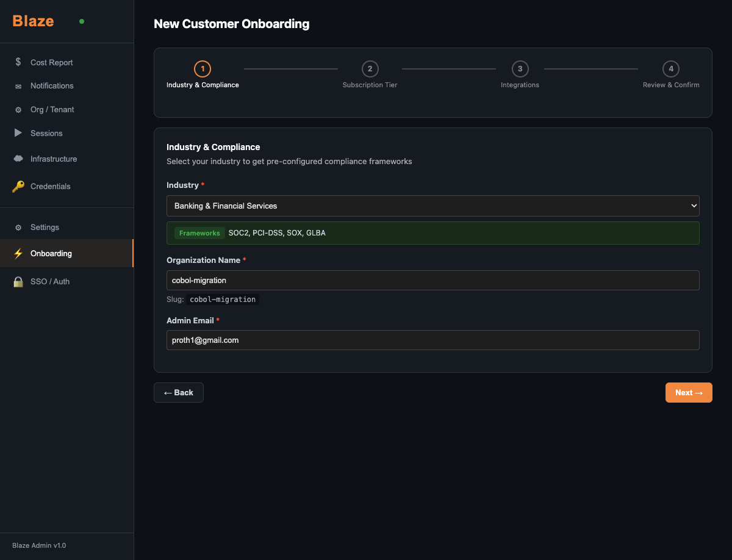The image size is (732, 560).
Task: Click the Org / Tenant gear icon
Action: [18, 109]
